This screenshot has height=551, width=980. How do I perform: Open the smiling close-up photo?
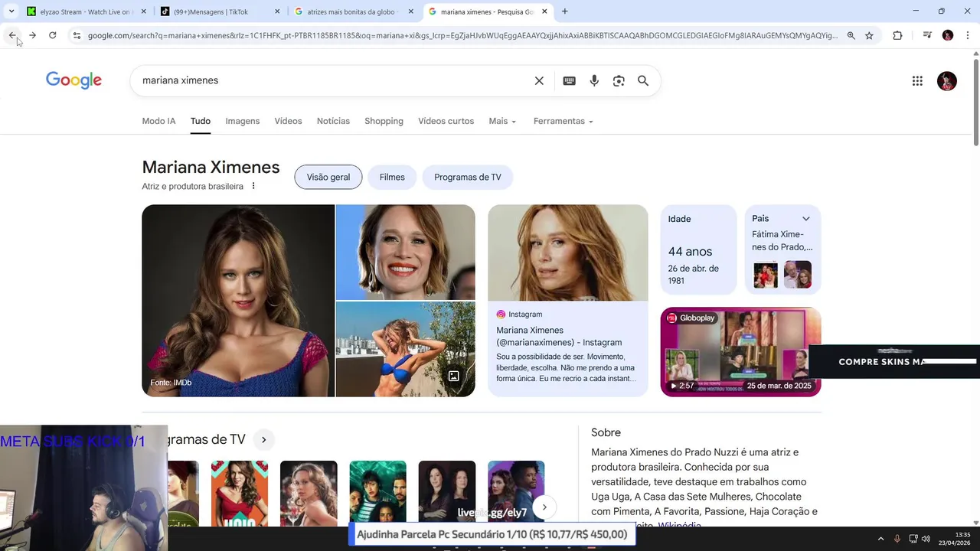coord(405,252)
